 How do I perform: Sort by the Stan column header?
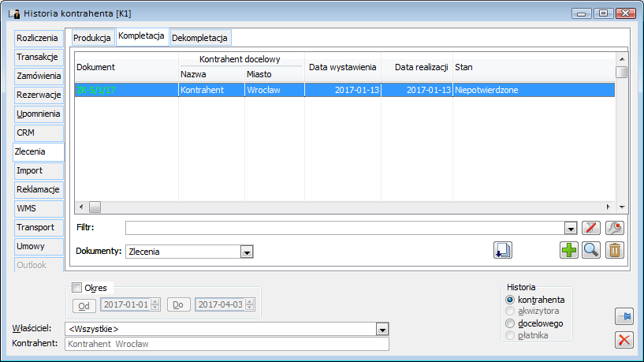tap(534, 67)
